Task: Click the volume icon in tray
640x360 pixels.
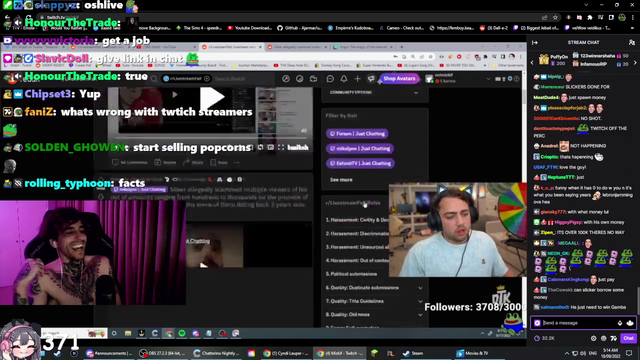Action: 583,353
